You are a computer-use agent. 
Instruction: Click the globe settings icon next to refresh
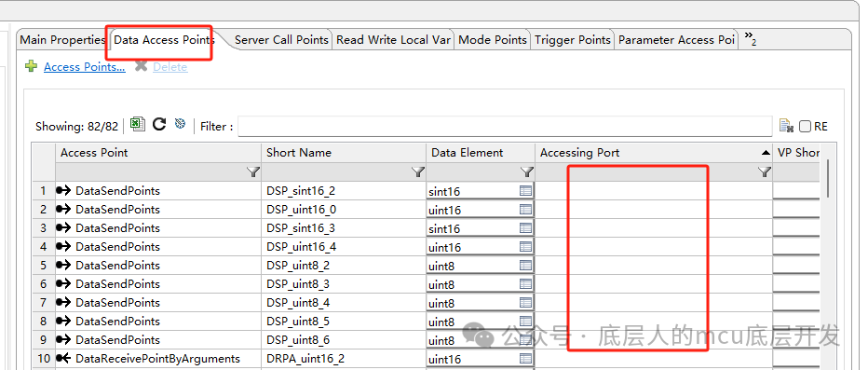coord(180,124)
